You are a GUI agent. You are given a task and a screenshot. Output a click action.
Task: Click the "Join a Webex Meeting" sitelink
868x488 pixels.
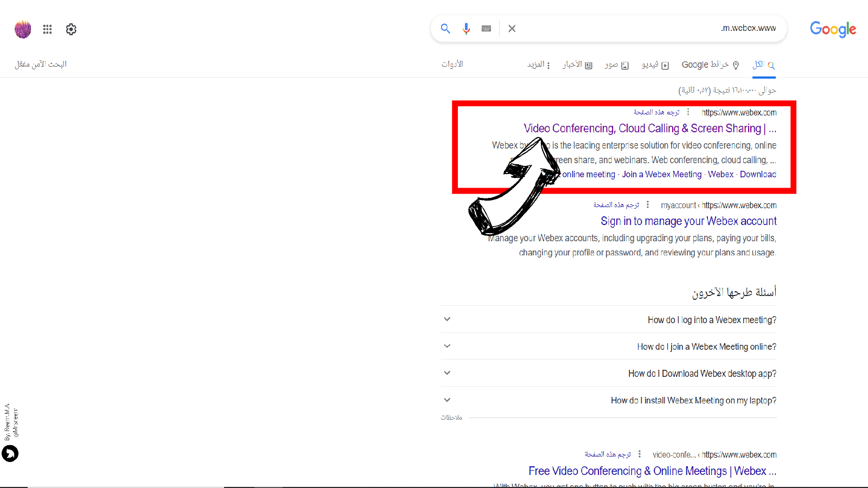click(x=661, y=175)
